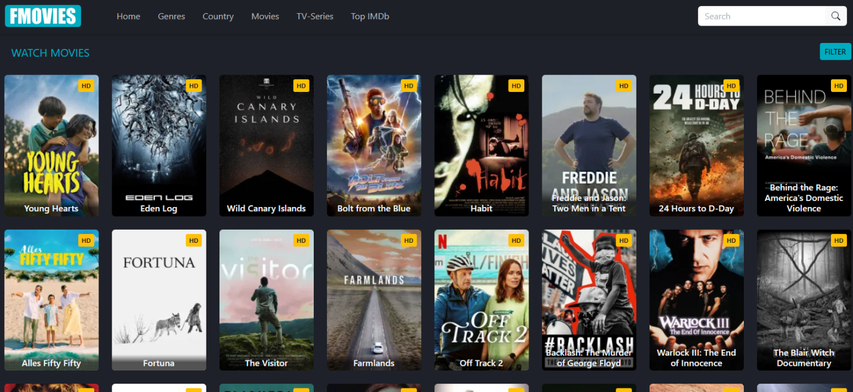
Task: Open the Alles Fifty Fifty poster
Action: tap(52, 300)
